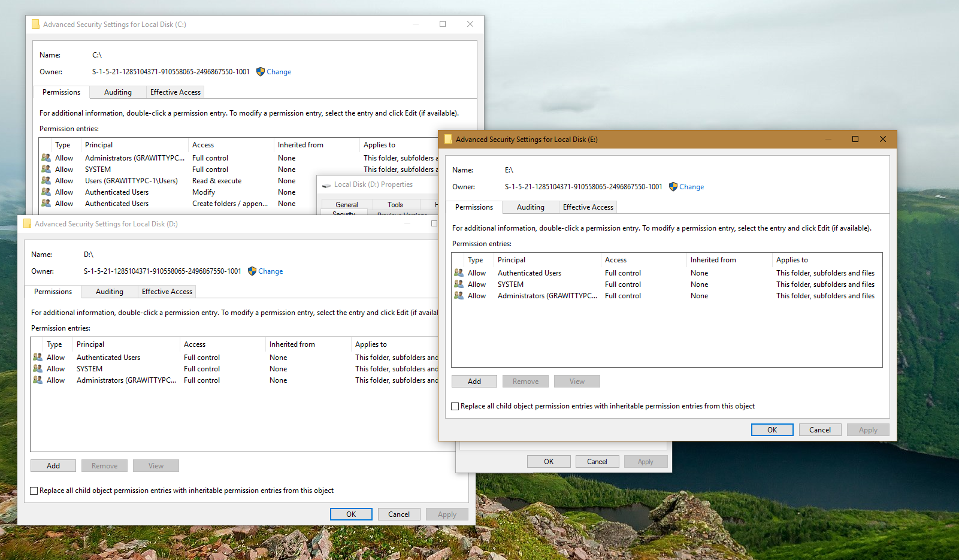Sort by the Principal column header in C: window
The height and width of the screenshot is (560, 959).
[135, 145]
